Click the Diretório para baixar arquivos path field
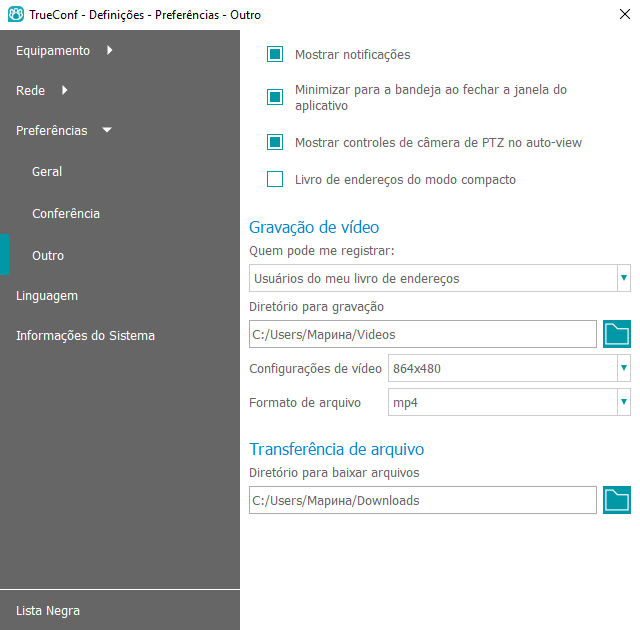Image resolution: width=640 pixels, height=630 pixels. 423,500
